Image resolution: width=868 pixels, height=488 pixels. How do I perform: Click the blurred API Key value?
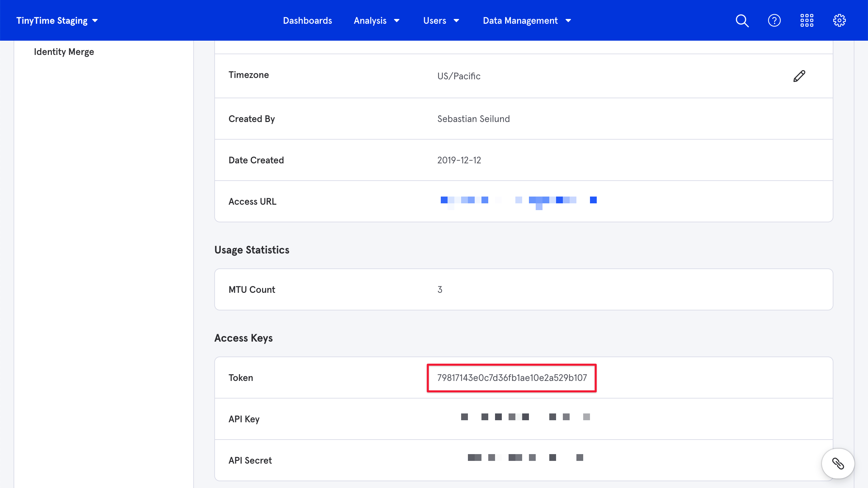coord(525,417)
